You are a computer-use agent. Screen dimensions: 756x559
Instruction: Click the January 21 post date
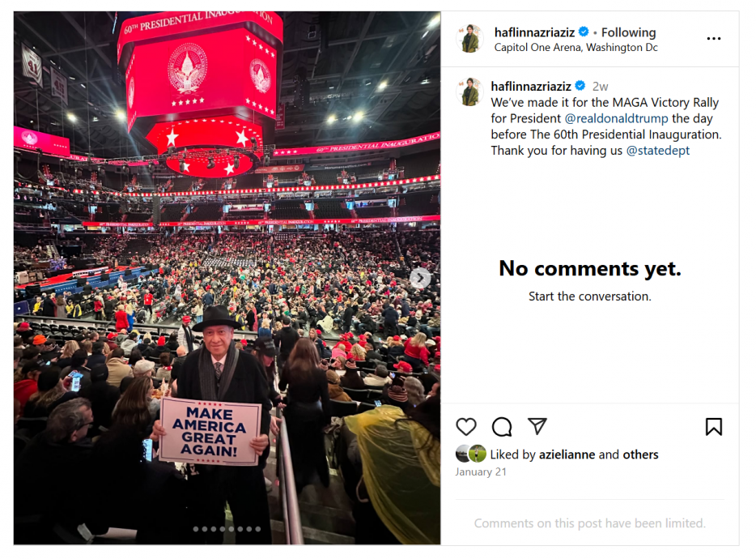(481, 472)
